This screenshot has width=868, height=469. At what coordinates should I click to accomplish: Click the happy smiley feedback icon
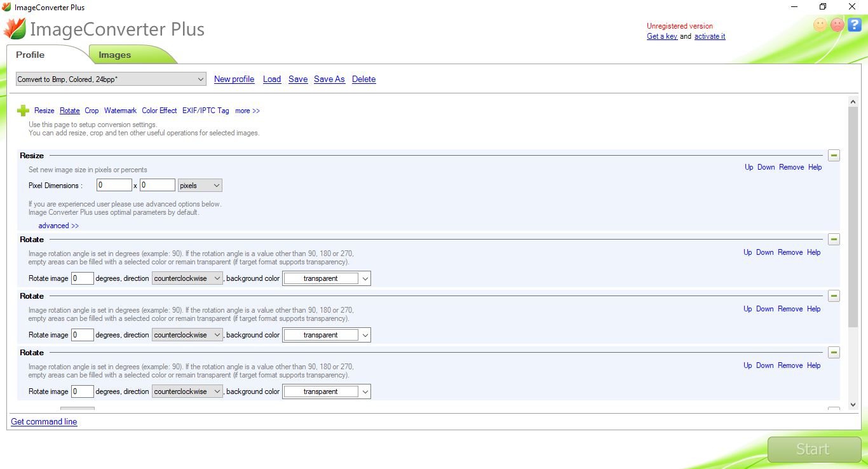coord(820,25)
